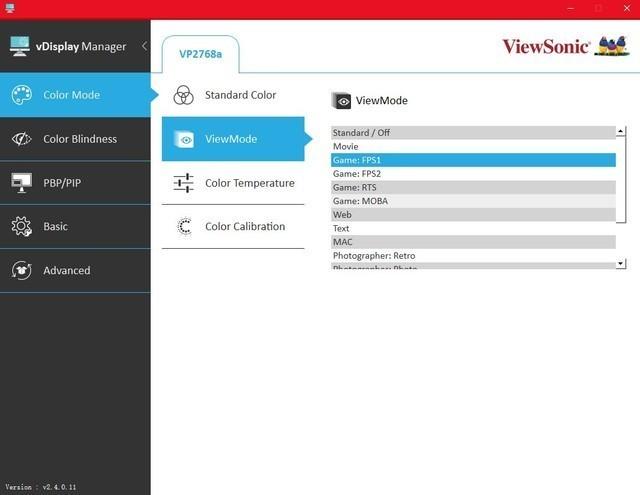The image size is (640, 495).
Task: Click the Color Calibration circular icon
Action: point(184,226)
